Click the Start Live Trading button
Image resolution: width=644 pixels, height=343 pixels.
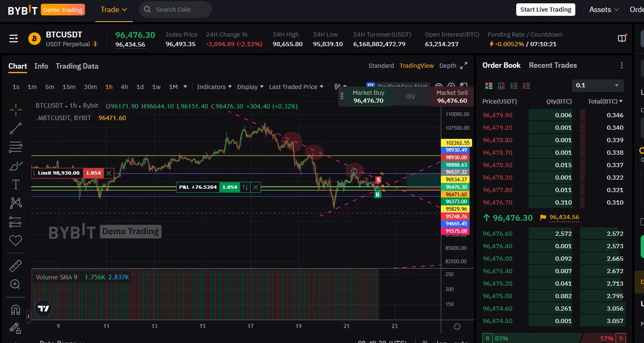pyautogui.click(x=546, y=10)
